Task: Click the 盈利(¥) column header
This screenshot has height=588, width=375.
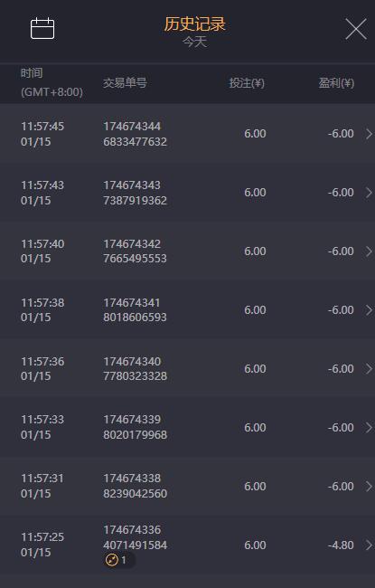Action: [336, 83]
